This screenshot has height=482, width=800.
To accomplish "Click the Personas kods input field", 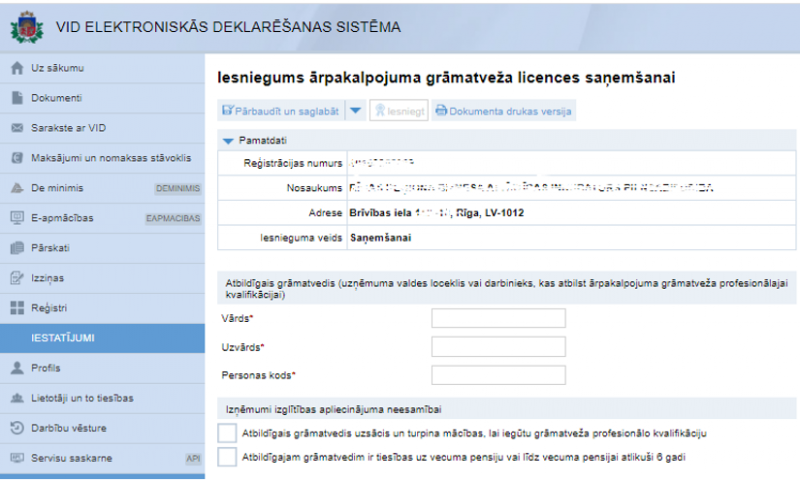I will tap(498, 375).
